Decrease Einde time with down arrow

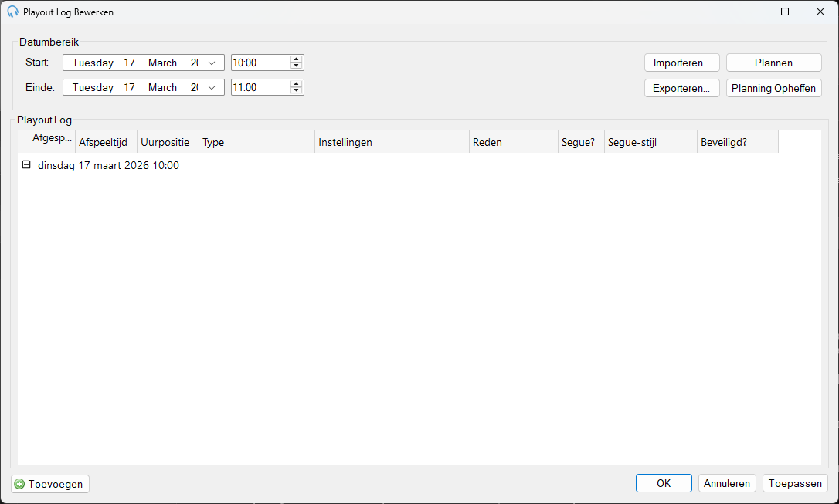click(297, 90)
